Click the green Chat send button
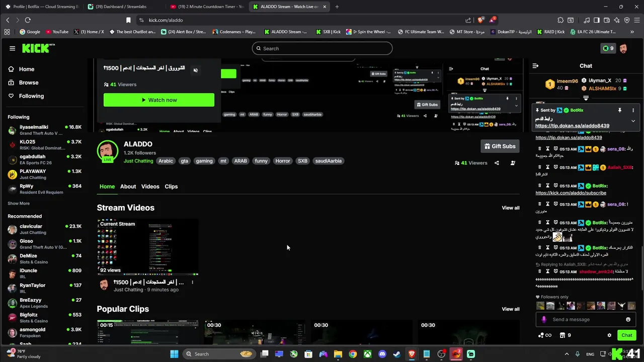The image size is (644, 362). coord(626,335)
